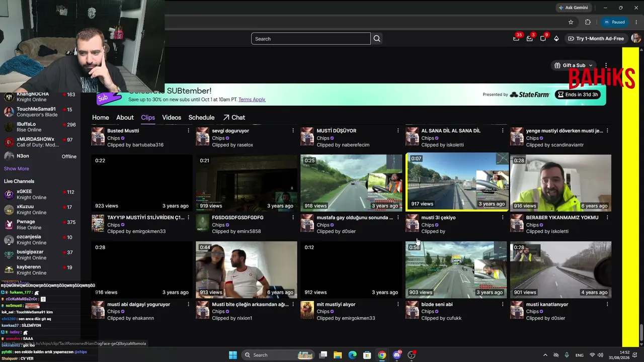Open clipper link scandinaviantr
The image size is (644, 362).
[568, 145]
